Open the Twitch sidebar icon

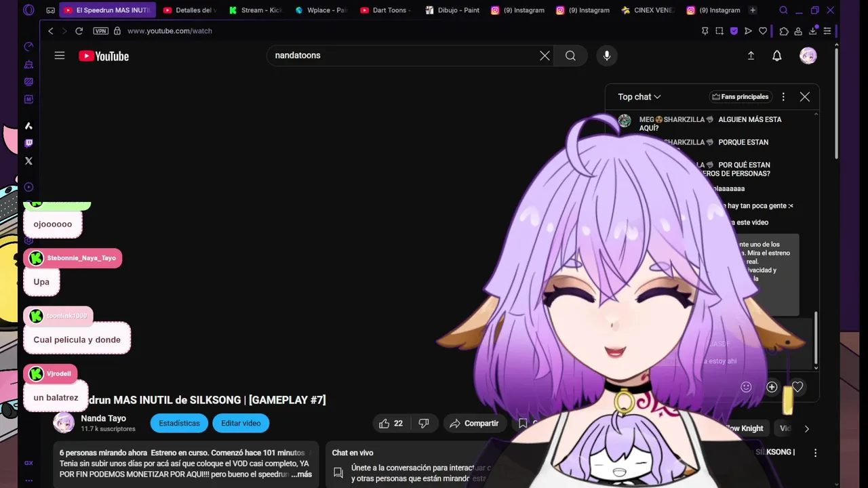tap(28, 143)
